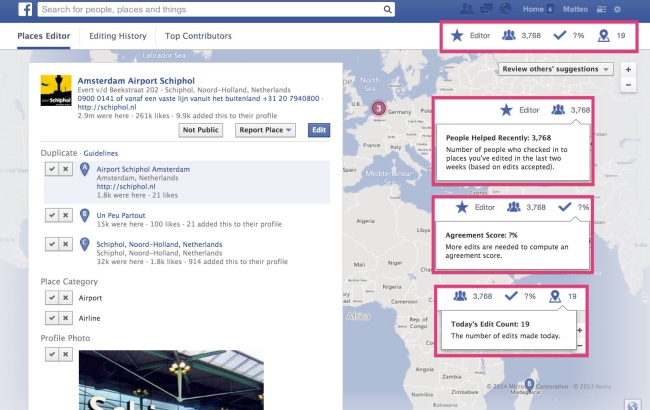
Task: Reject the Airline category
Action: pyautogui.click(x=65, y=318)
